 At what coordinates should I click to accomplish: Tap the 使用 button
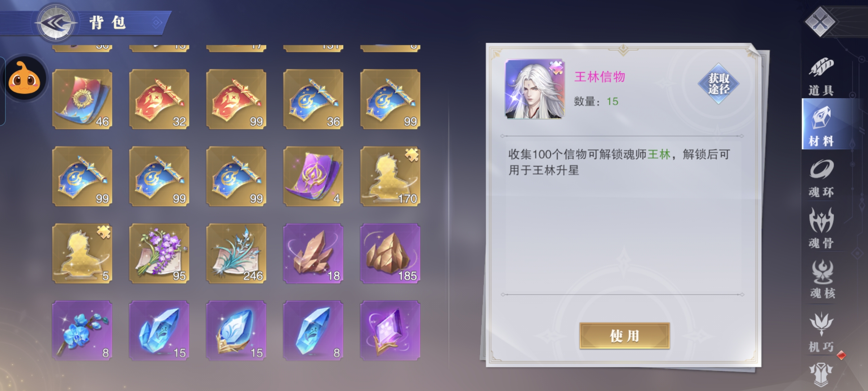click(x=625, y=336)
